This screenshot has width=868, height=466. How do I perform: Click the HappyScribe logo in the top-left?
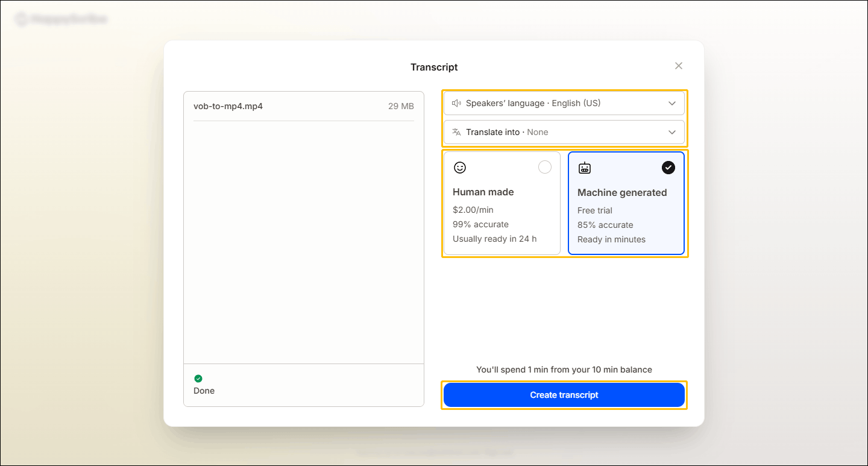pyautogui.click(x=60, y=19)
